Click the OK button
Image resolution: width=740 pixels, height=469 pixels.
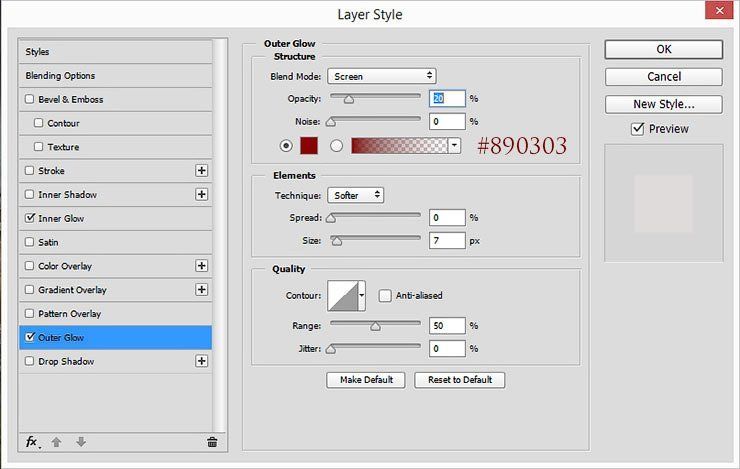(x=664, y=49)
